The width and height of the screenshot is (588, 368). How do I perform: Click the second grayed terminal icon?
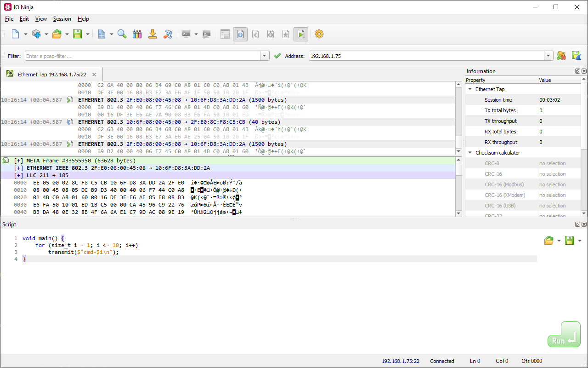207,34
